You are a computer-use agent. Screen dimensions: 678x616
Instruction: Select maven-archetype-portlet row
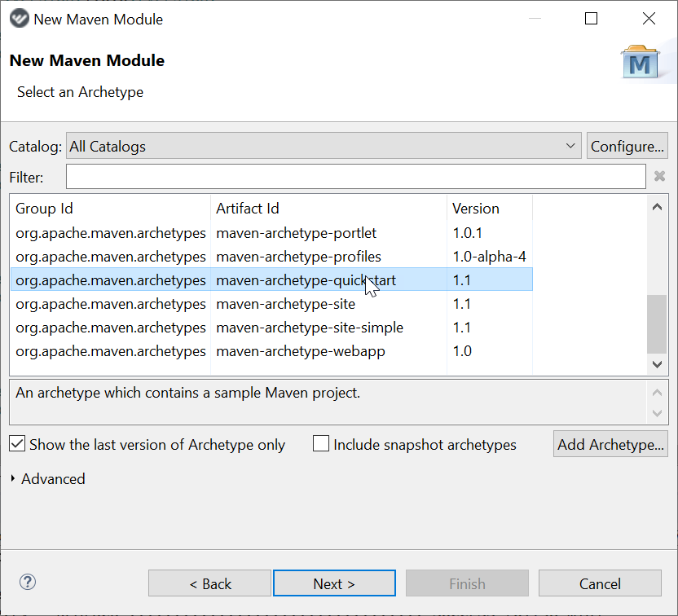[x=271, y=233]
